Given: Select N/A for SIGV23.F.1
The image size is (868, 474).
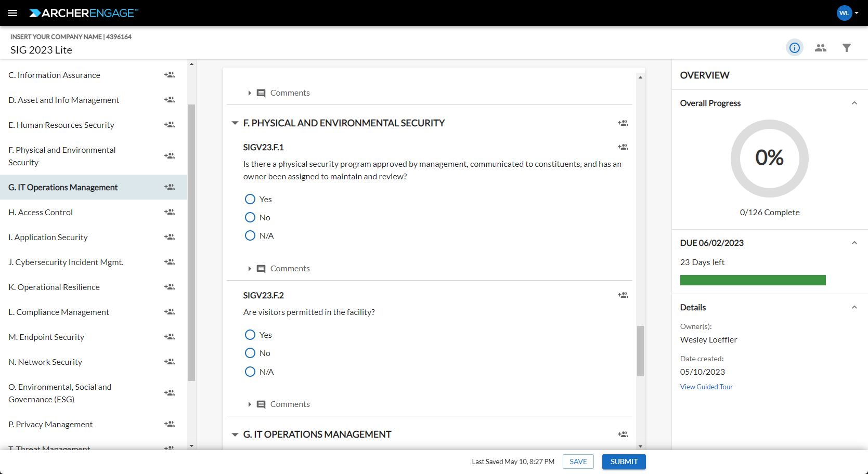Looking at the screenshot, I should click(x=250, y=235).
